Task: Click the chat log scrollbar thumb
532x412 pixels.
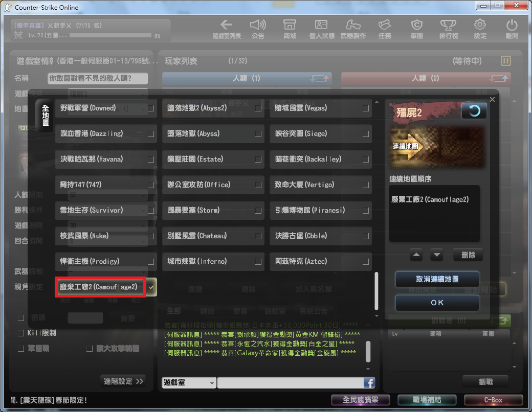Action: click(x=368, y=352)
